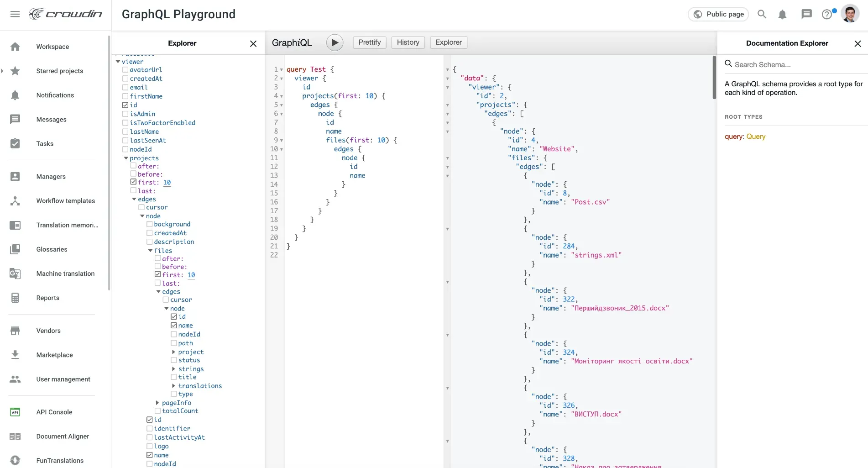Open the API Console icon

(x=15, y=412)
